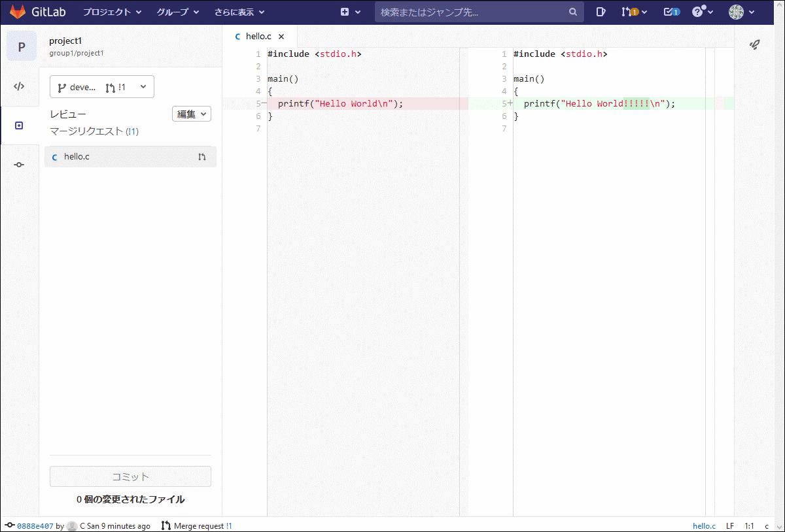Click the コミット button

click(x=130, y=476)
